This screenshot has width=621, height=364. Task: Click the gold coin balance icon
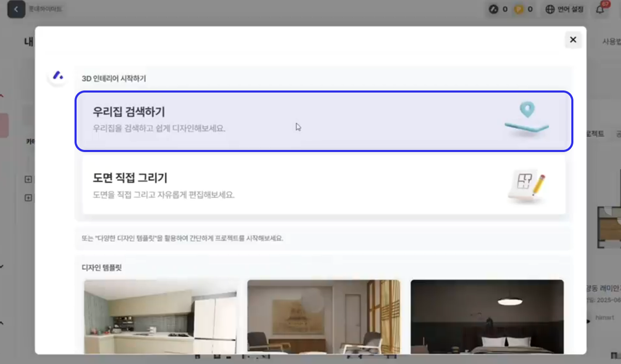coord(519,9)
